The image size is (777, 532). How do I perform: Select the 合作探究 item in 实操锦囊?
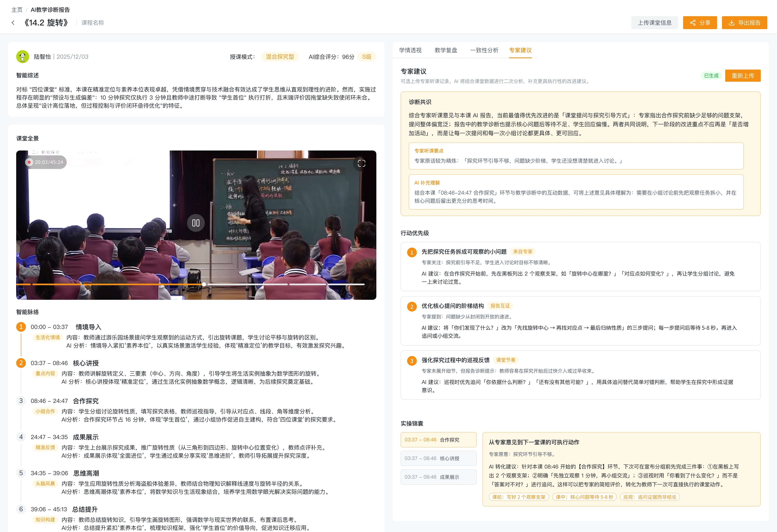(438, 440)
